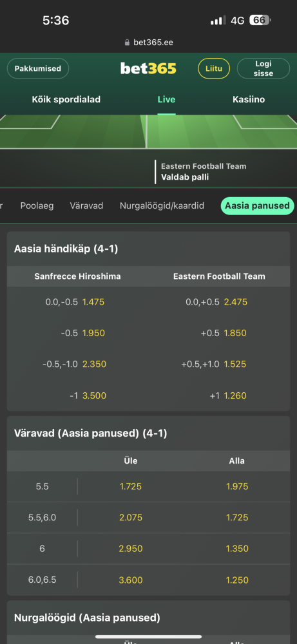The height and width of the screenshot is (644, 297).
Task: Collapse Väravad (Aasia panused) (4-1) section
Action: (x=148, y=433)
